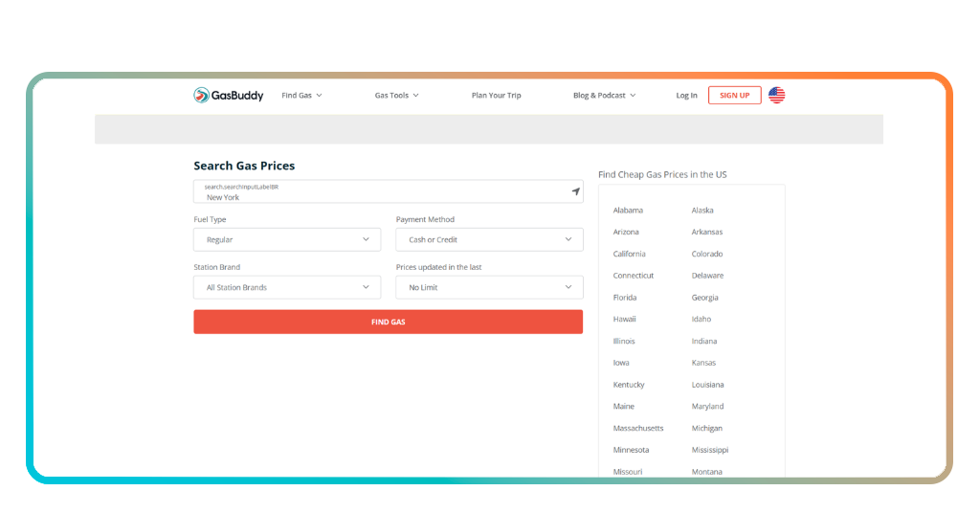
Task: Open the Gas Tools menu
Action: coord(397,96)
